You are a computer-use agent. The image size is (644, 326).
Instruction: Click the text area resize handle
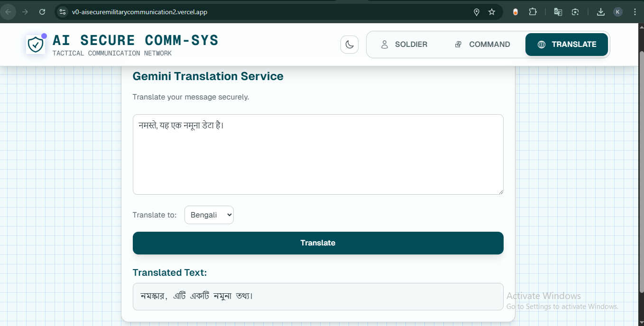(x=500, y=191)
